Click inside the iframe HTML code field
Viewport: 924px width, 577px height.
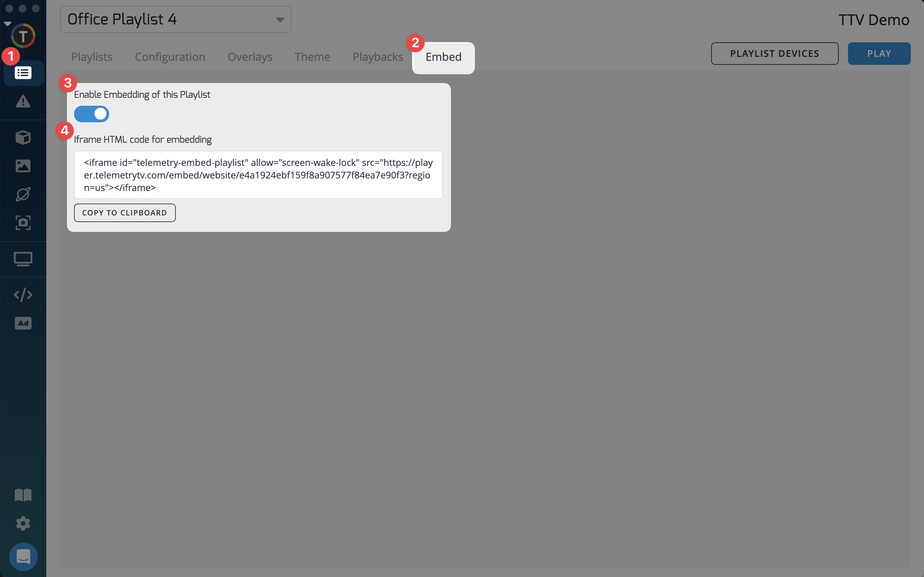[x=258, y=175]
